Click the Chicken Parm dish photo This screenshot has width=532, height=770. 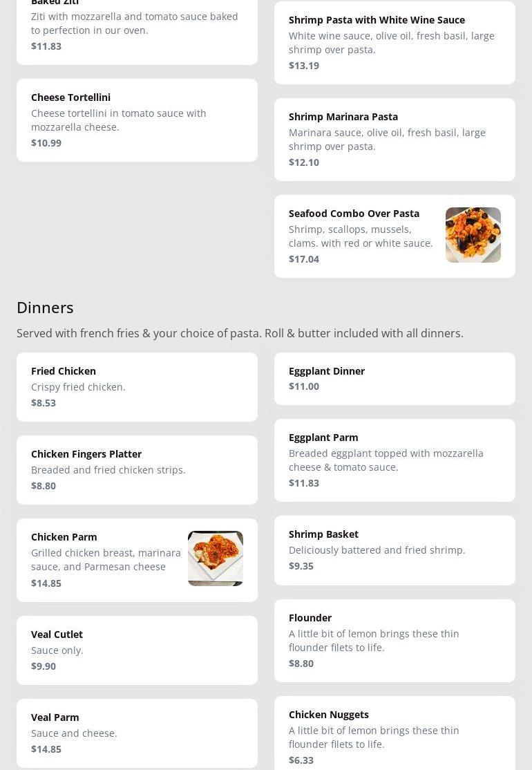point(215,558)
